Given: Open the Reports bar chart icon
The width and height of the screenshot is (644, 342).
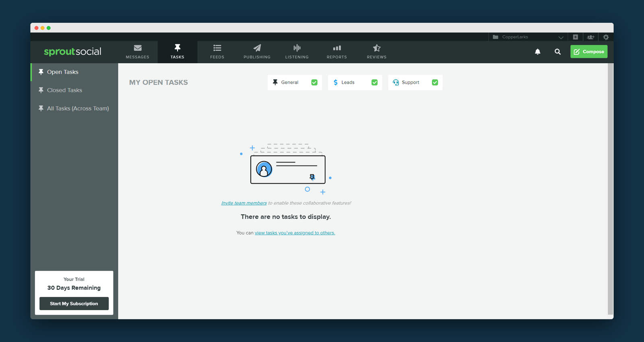Looking at the screenshot, I should coord(337,48).
